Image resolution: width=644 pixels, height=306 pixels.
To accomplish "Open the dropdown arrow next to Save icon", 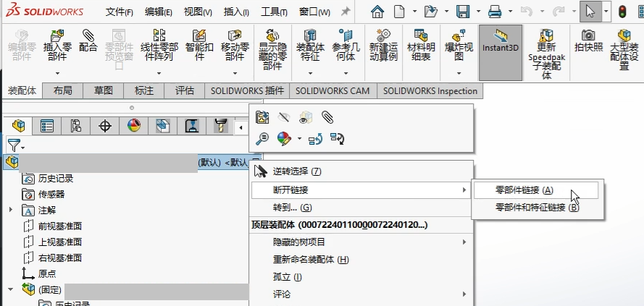I will pyautogui.click(x=479, y=12).
